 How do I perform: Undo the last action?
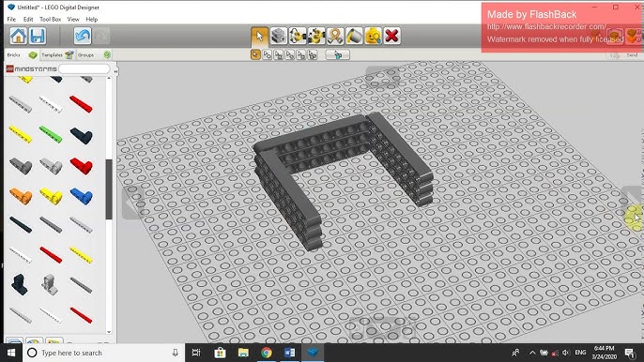coord(83,37)
